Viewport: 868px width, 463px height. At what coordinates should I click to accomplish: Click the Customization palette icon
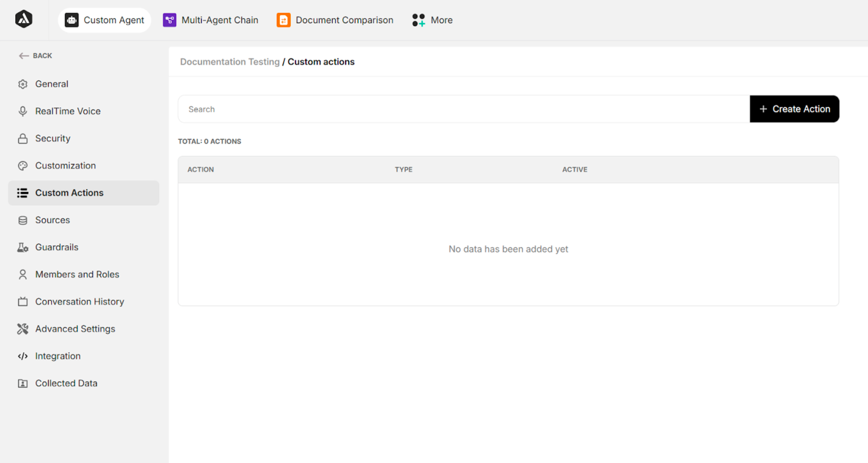point(23,165)
